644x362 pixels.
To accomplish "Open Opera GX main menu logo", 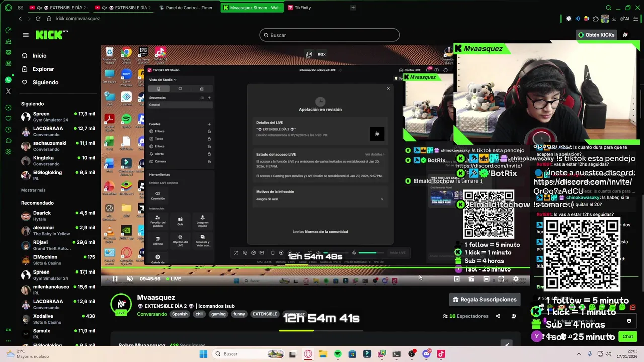I will (8, 8).
